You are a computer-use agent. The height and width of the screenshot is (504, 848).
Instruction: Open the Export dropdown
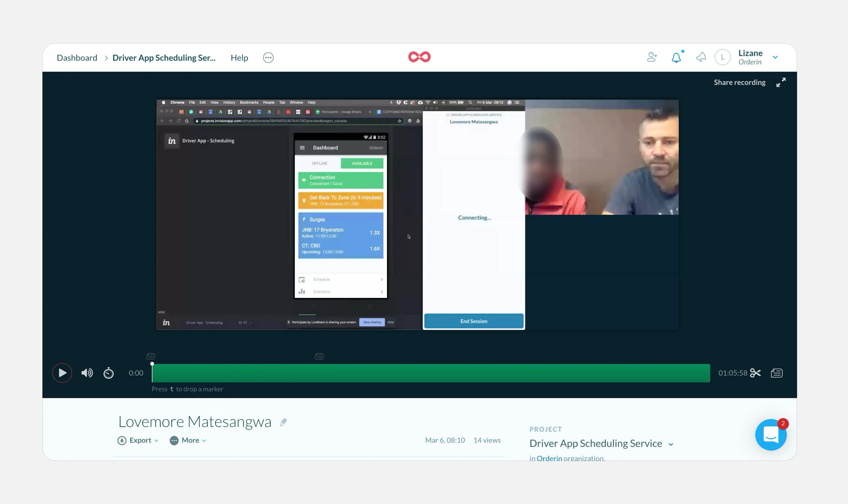point(138,440)
